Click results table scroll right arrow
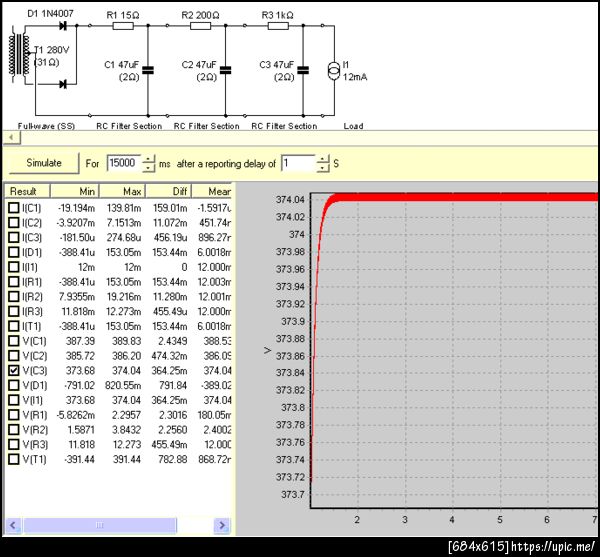 (x=222, y=525)
